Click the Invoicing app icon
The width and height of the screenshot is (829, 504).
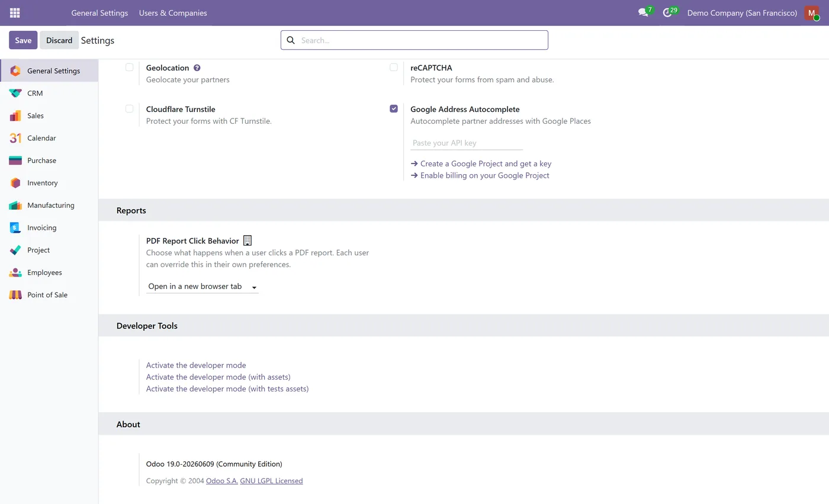(x=15, y=227)
